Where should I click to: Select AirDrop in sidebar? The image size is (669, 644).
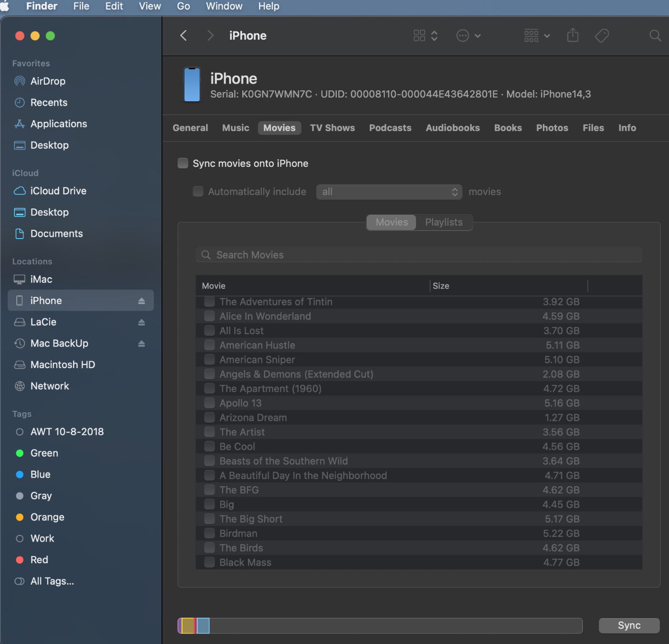click(48, 81)
